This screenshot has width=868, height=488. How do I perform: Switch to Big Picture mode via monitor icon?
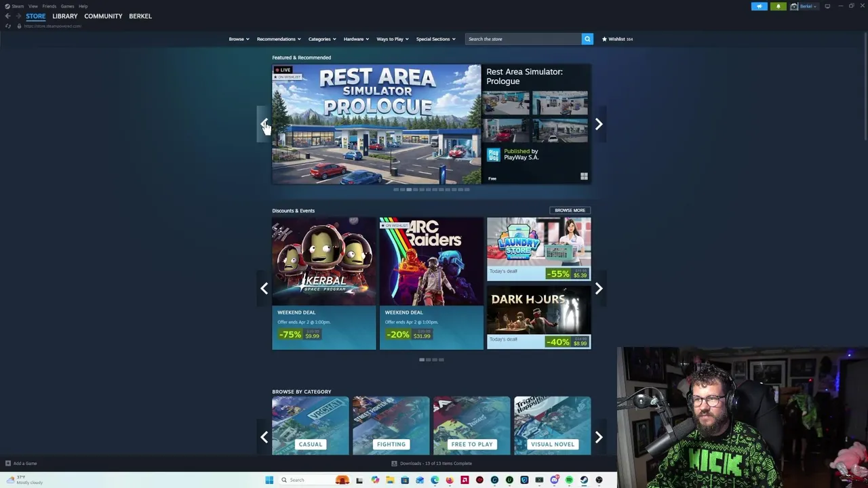point(827,7)
